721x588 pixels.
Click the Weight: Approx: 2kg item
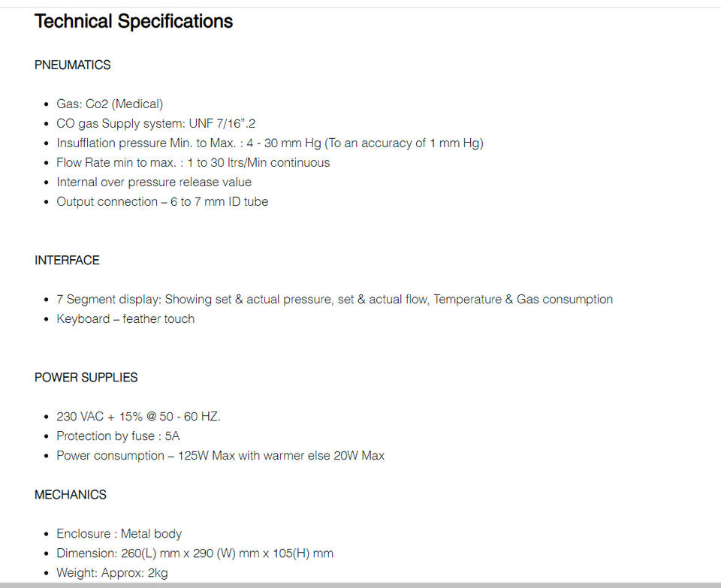(x=112, y=573)
